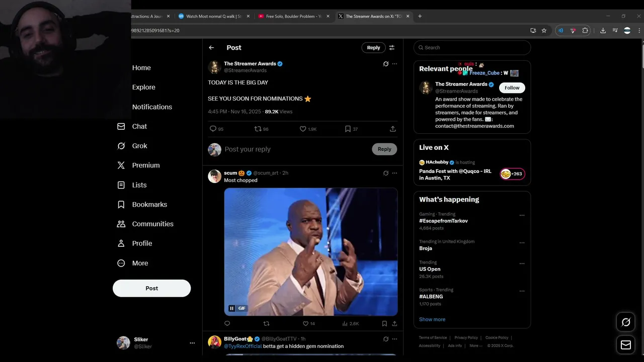Click Reply button in Post header
The image size is (644, 362).
pos(373,48)
